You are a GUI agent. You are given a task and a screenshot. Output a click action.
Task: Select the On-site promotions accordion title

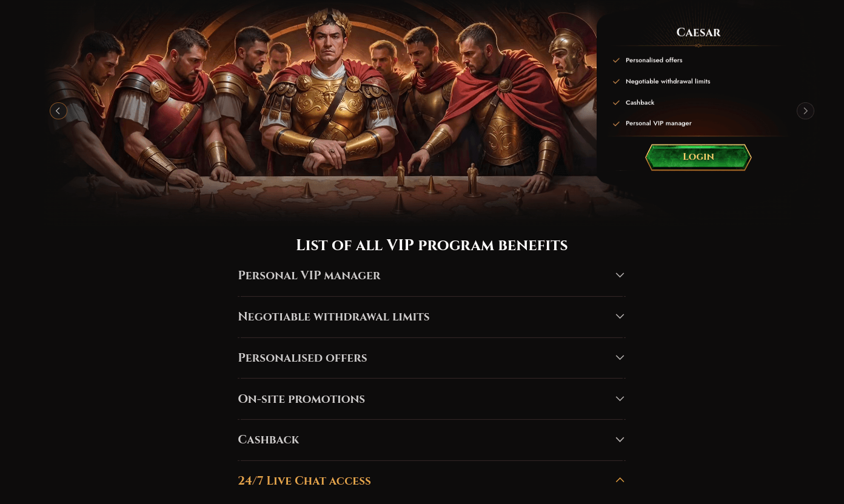[x=301, y=399]
